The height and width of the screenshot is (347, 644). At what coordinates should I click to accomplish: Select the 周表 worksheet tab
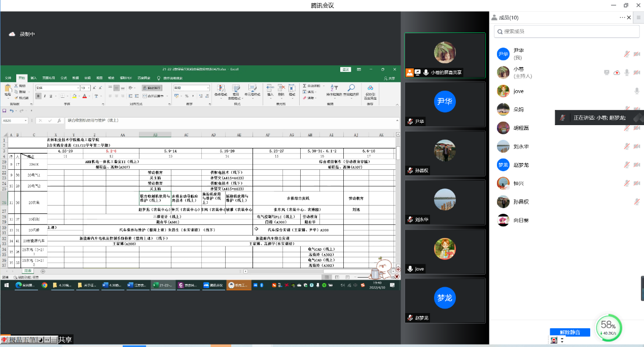pyautogui.click(x=28, y=271)
